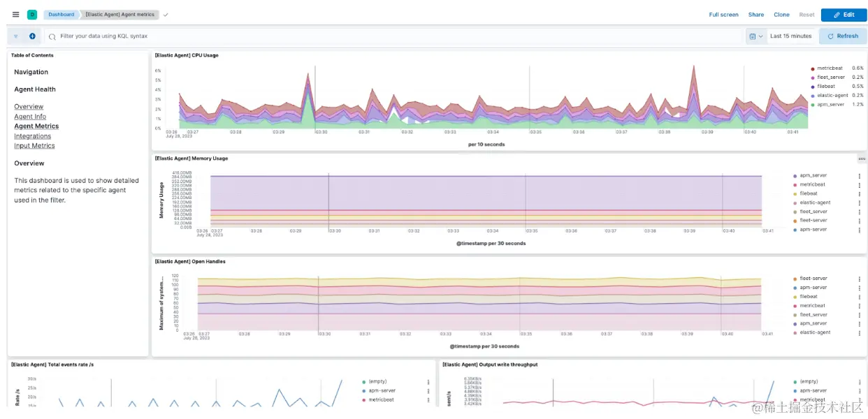Click fleet_server color dot in CPU Usage legend
This screenshot has width=868, height=419.
coord(812,78)
